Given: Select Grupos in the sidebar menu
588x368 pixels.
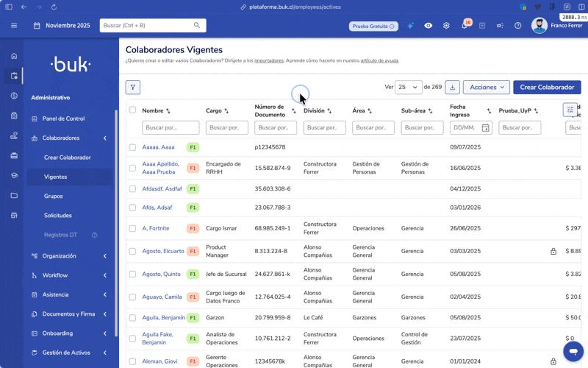Looking at the screenshot, I should click(x=54, y=197).
